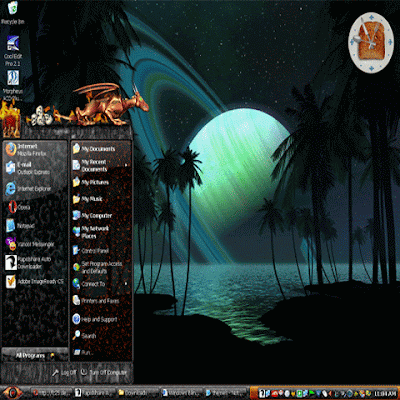The width and height of the screenshot is (400, 400).
Task: Select Cool Edit Pro 2.1 desktop icon
Action: click(13, 51)
